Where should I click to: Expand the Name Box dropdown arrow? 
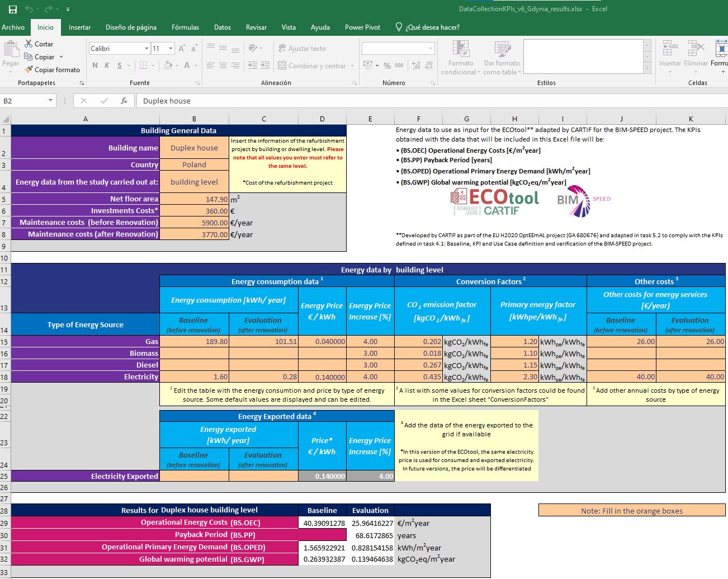50,101
